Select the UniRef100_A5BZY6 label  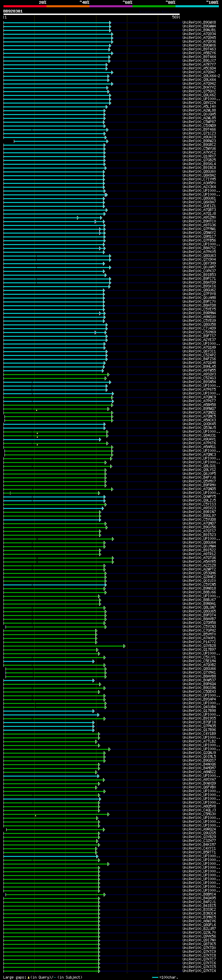(x=199, y=53)
